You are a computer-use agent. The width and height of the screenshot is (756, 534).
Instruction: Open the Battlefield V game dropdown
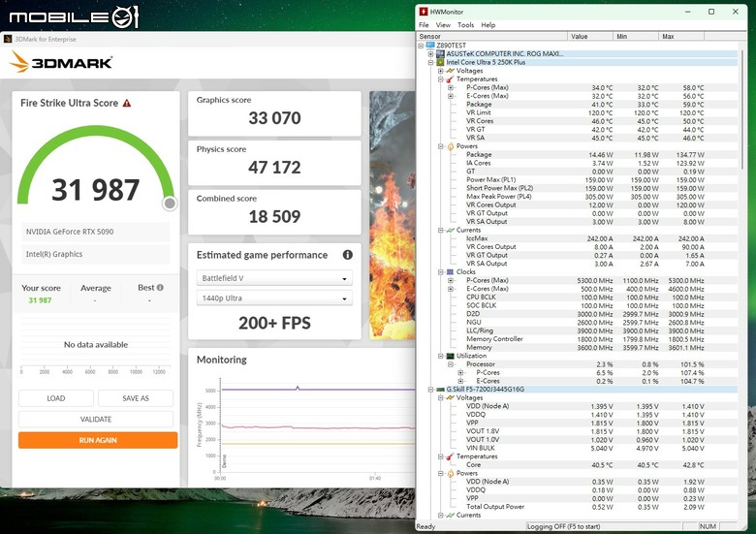[274, 278]
